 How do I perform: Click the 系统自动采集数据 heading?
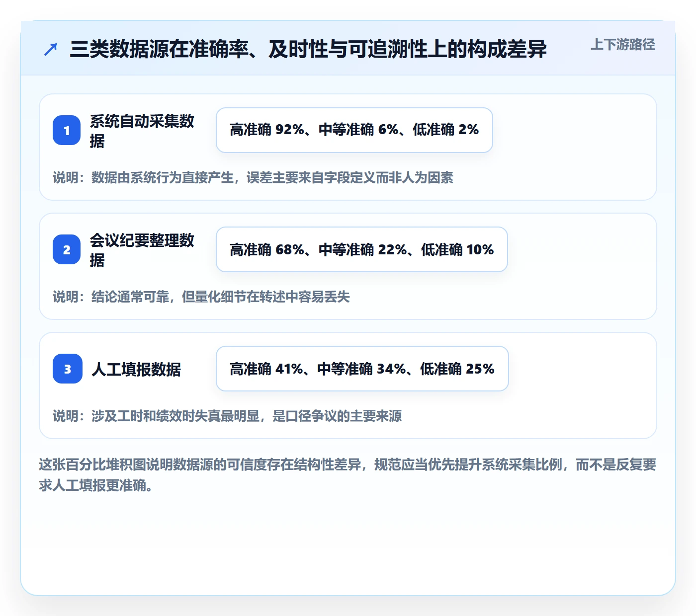[142, 131]
